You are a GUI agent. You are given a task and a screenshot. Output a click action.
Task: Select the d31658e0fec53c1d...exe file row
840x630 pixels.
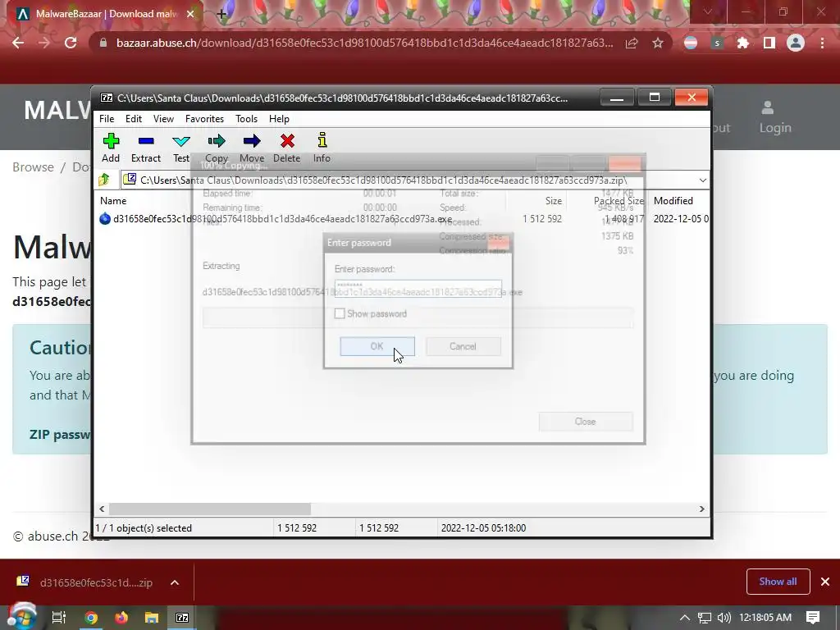(x=404, y=218)
